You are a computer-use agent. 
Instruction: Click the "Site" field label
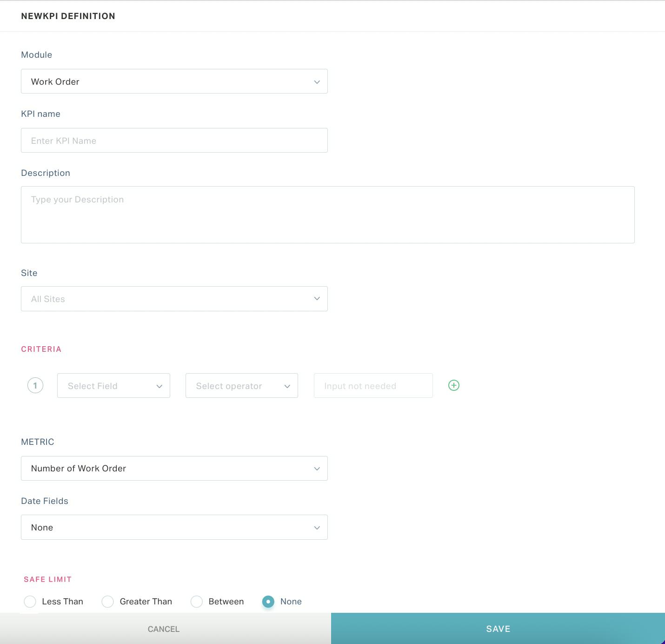(x=29, y=273)
